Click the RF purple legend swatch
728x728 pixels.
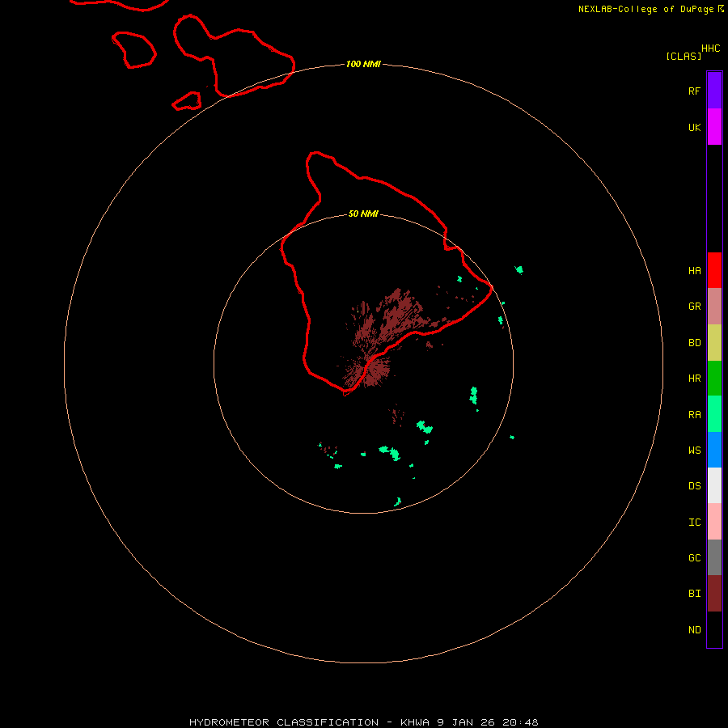(714, 90)
